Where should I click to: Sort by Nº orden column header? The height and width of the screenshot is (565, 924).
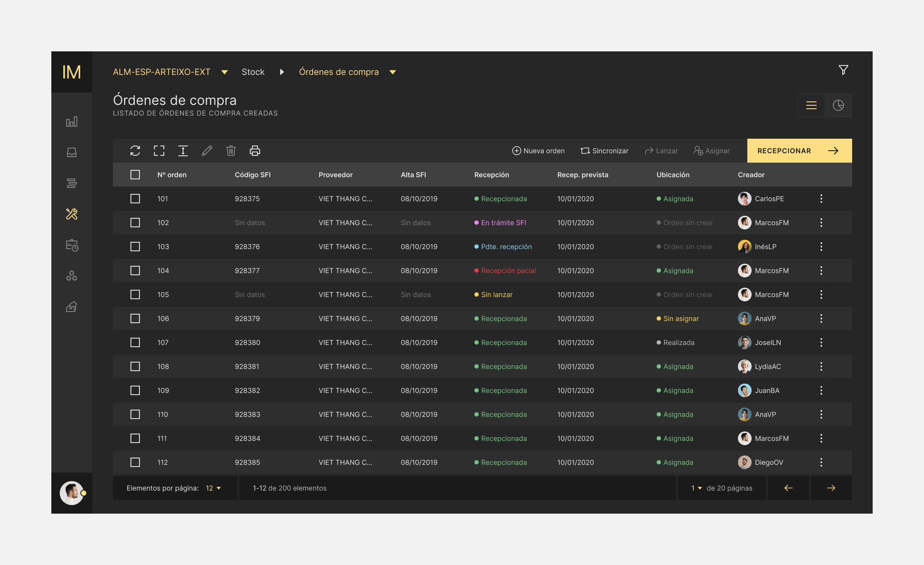coord(172,175)
